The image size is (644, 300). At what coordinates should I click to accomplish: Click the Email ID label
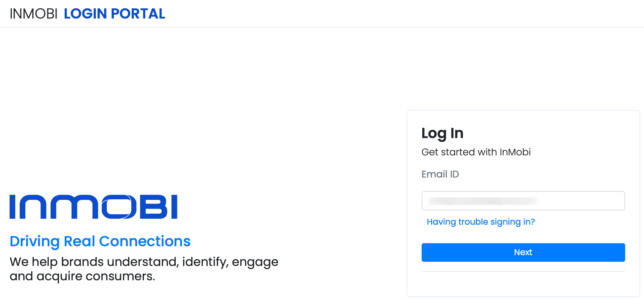tap(440, 174)
